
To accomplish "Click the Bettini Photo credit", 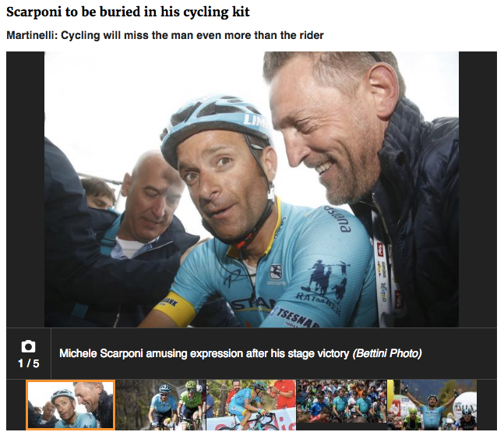I will click(x=387, y=353).
